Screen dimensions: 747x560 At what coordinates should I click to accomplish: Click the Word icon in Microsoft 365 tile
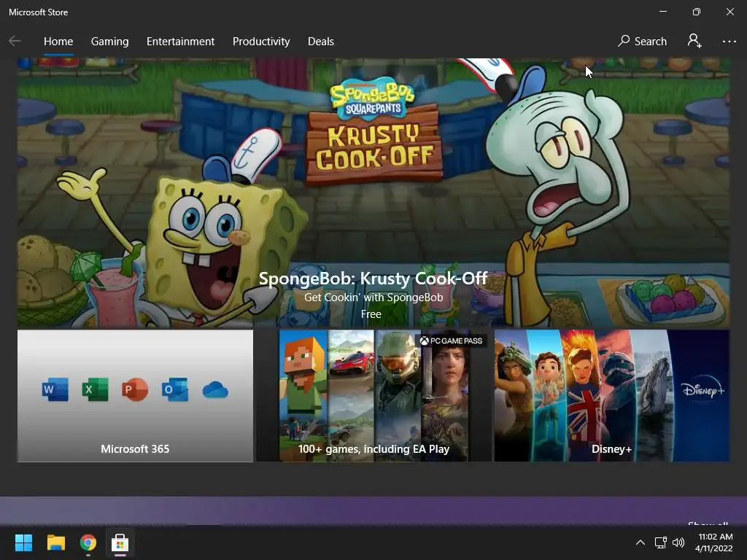[55, 389]
